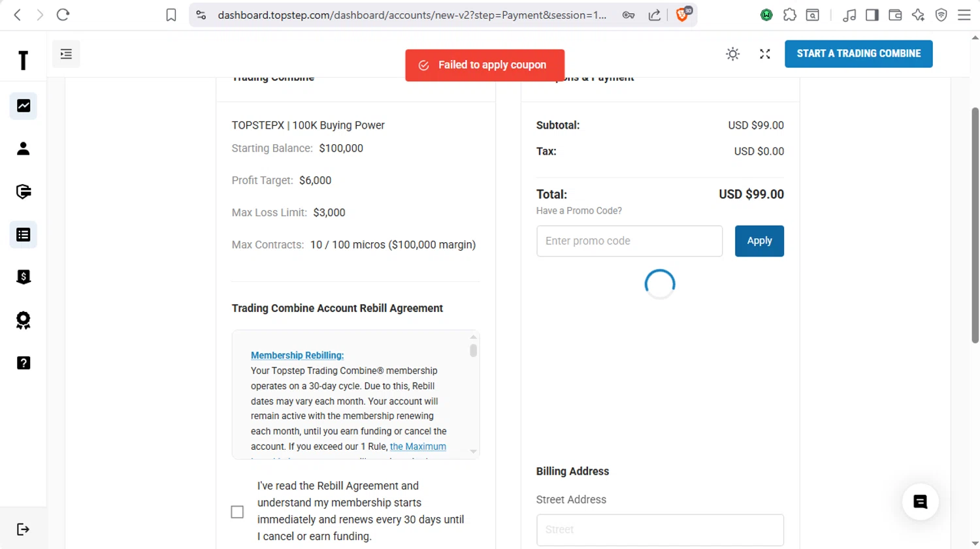
Task: Open the dollar billing sidebar icon
Action: [24, 277]
